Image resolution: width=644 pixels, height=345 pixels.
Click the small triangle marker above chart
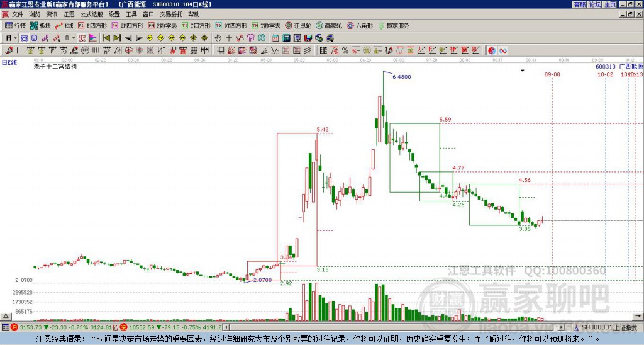(523, 71)
